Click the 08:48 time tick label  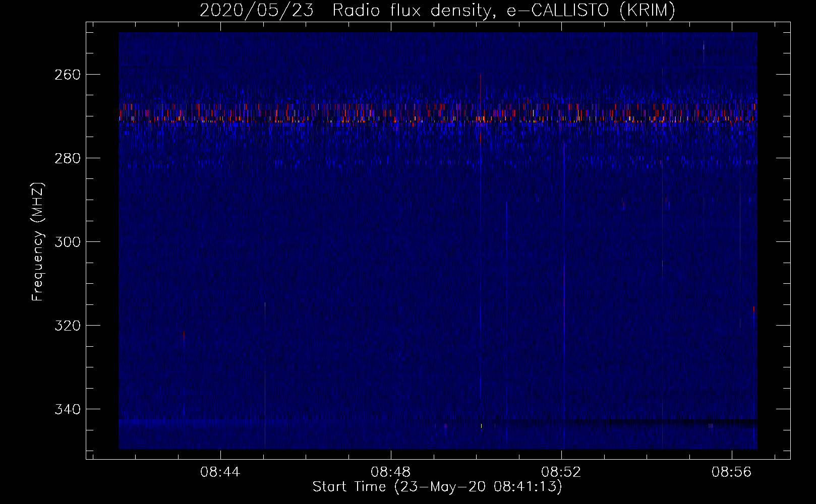tap(391, 472)
